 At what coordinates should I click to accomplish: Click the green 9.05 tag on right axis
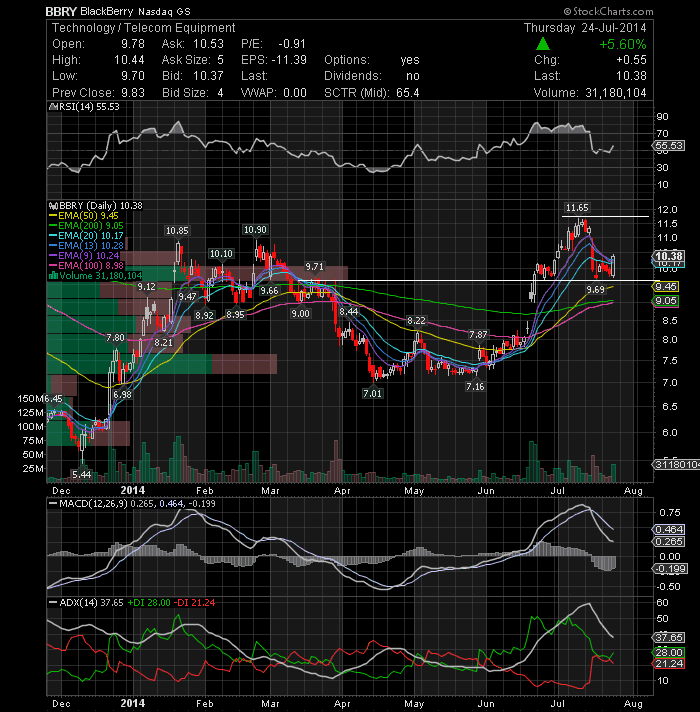pos(665,301)
